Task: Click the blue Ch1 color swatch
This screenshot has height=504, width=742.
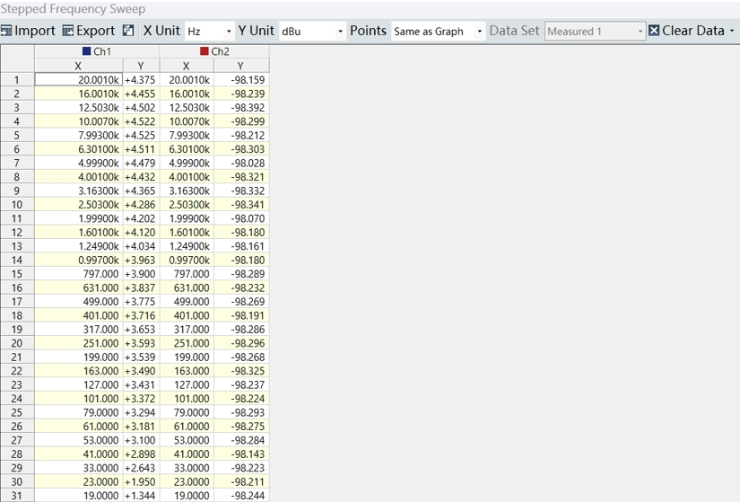Action: point(87,51)
